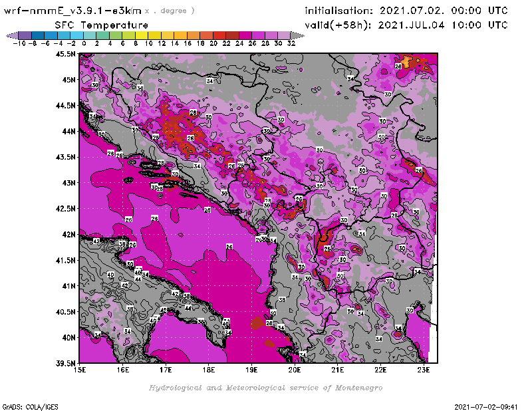Select the '43.5N' latitude axis label
Image resolution: width=532 pixels, height=411 pixels.
(65, 157)
